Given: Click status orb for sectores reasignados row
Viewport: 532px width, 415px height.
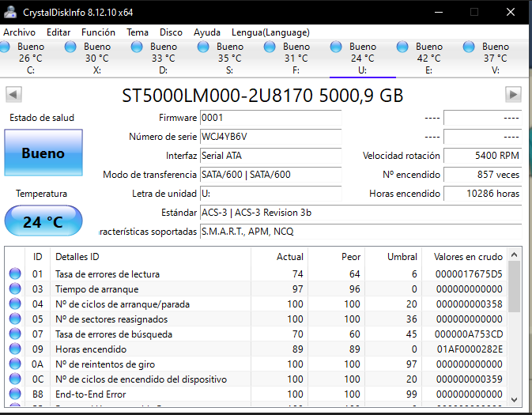Looking at the screenshot, I should (15, 319).
